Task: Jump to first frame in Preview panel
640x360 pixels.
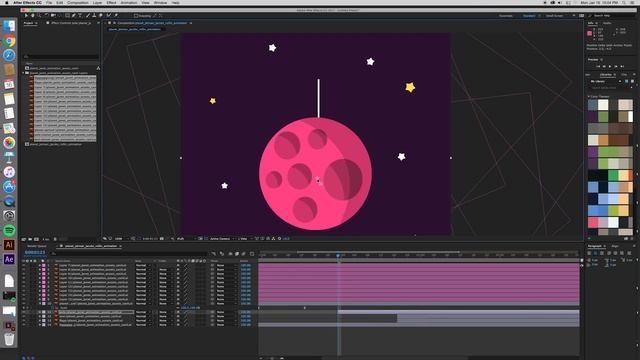Action: 598,67
